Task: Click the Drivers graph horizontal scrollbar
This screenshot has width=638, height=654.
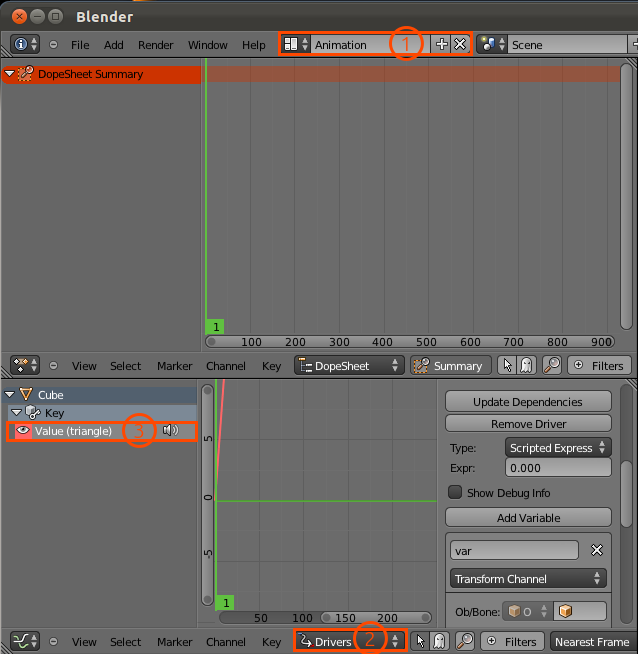Action: coord(376,617)
